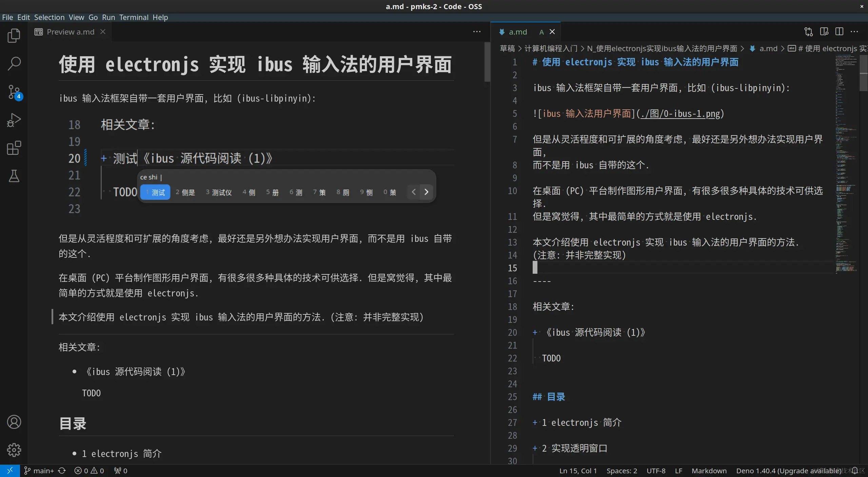868x477 pixels.
Task: Show next page of pinyin candidates
Action: coord(426,192)
